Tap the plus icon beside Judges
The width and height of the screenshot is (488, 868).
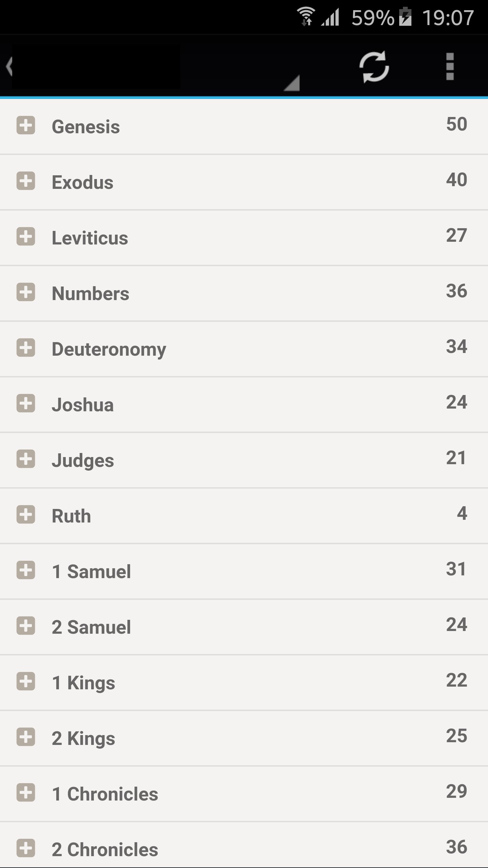point(26,459)
